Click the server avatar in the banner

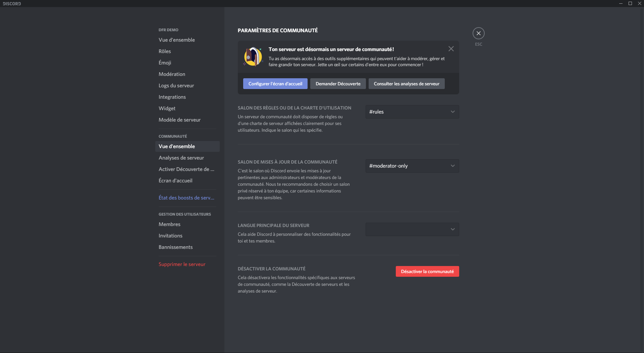[x=253, y=56]
